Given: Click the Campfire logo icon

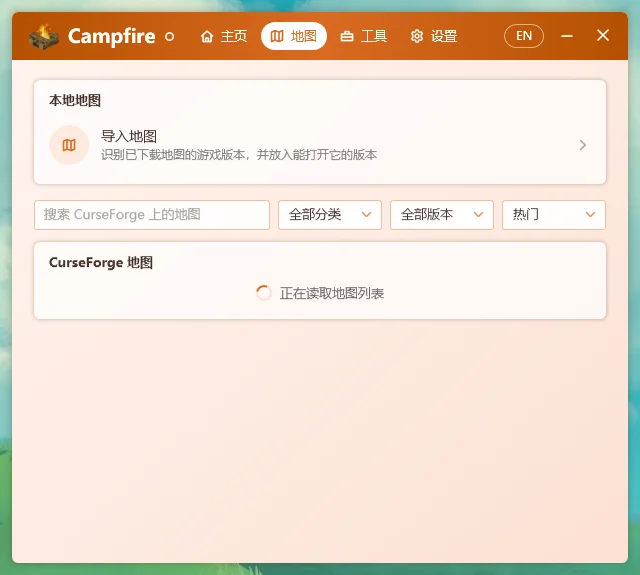Looking at the screenshot, I should pos(44,37).
